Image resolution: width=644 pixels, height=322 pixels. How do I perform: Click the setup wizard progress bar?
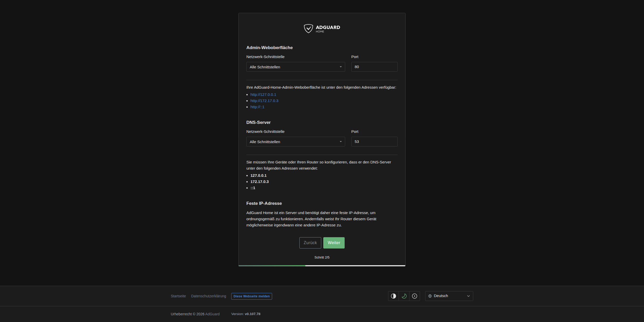[322, 266]
